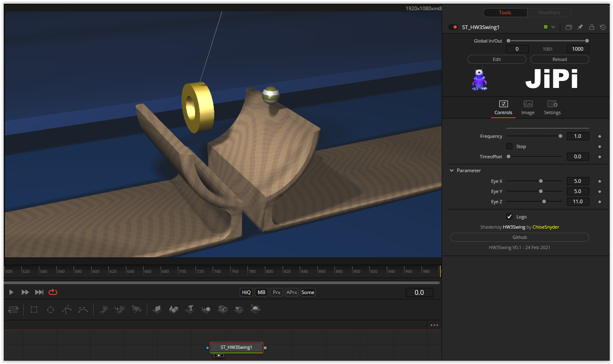This screenshot has width=613, height=364.
Task: Open the tile color dropdown arrow
Action: click(x=553, y=27)
